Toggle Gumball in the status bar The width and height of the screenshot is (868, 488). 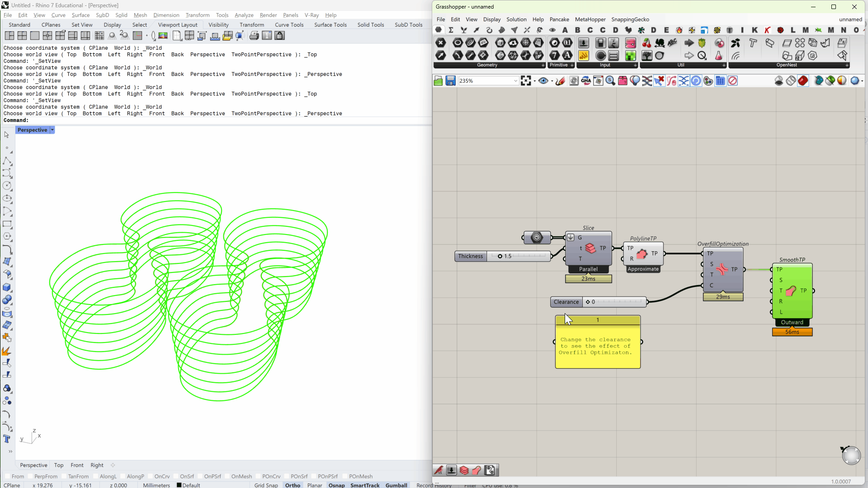396,485
